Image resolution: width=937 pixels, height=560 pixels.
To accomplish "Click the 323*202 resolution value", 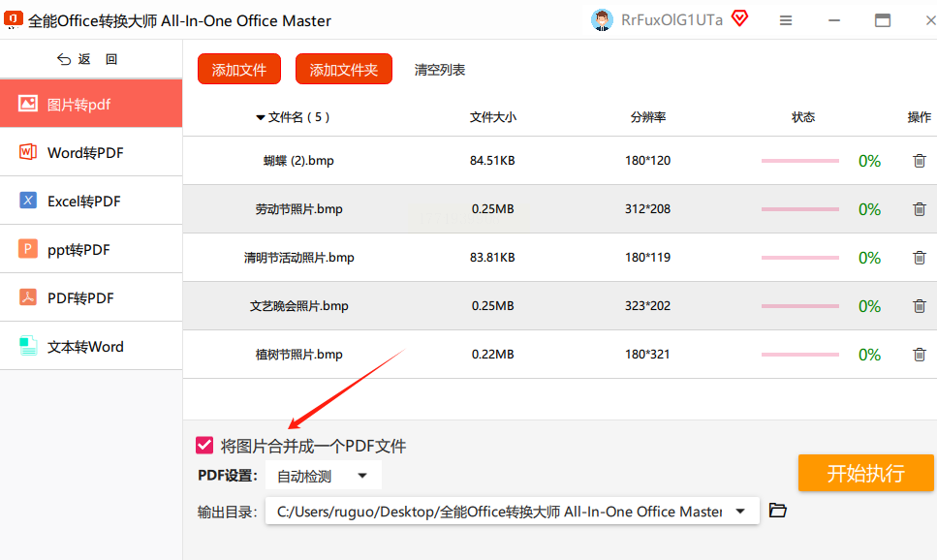I will (648, 306).
